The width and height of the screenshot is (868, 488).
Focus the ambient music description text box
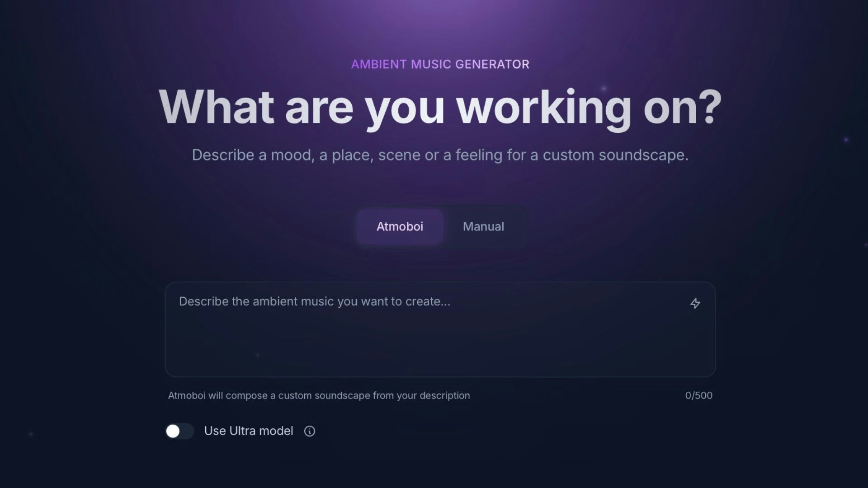click(x=440, y=329)
